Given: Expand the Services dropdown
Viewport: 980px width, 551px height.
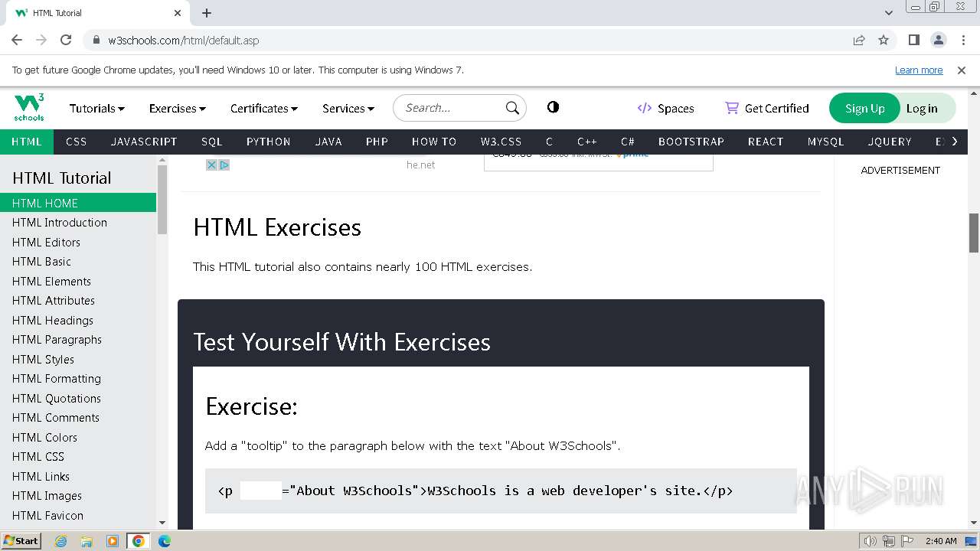Looking at the screenshot, I should (348, 108).
